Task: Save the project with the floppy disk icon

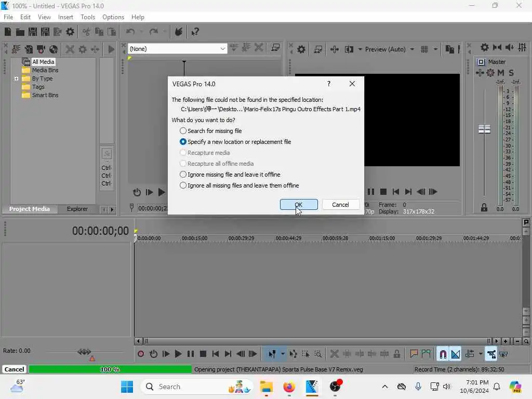Action: [x=33, y=32]
